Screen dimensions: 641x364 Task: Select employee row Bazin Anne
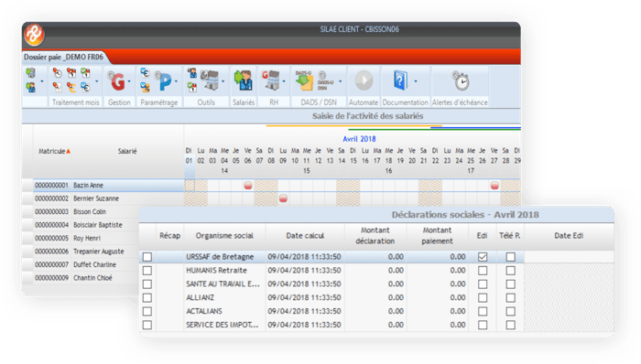[x=108, y=186]
